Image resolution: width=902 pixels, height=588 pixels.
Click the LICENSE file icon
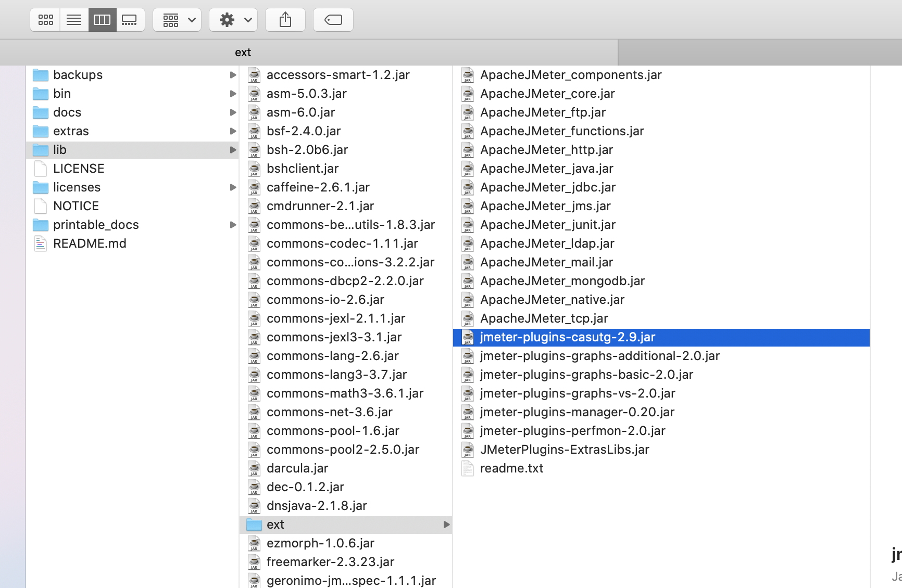41,169
